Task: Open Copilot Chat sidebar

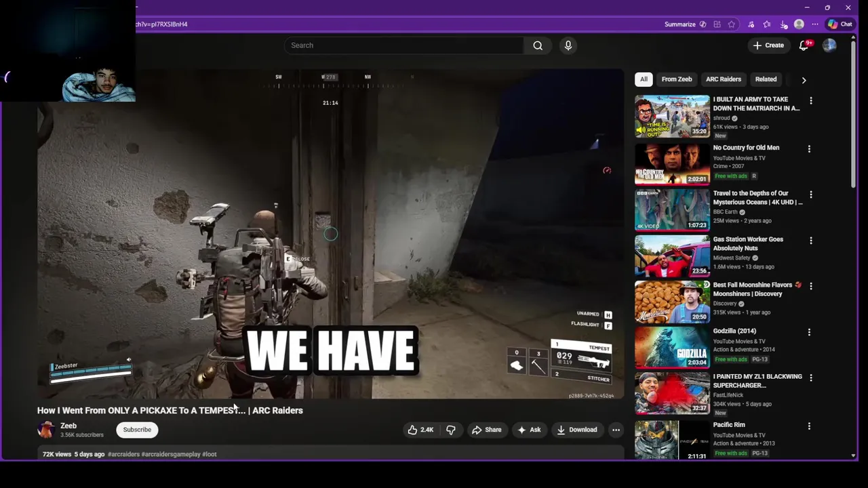Action: point(840,24)
